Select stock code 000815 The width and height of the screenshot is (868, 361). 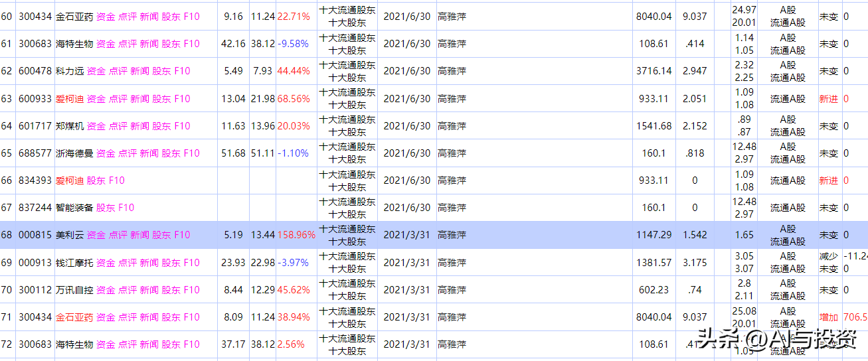[x=35, y=234]
